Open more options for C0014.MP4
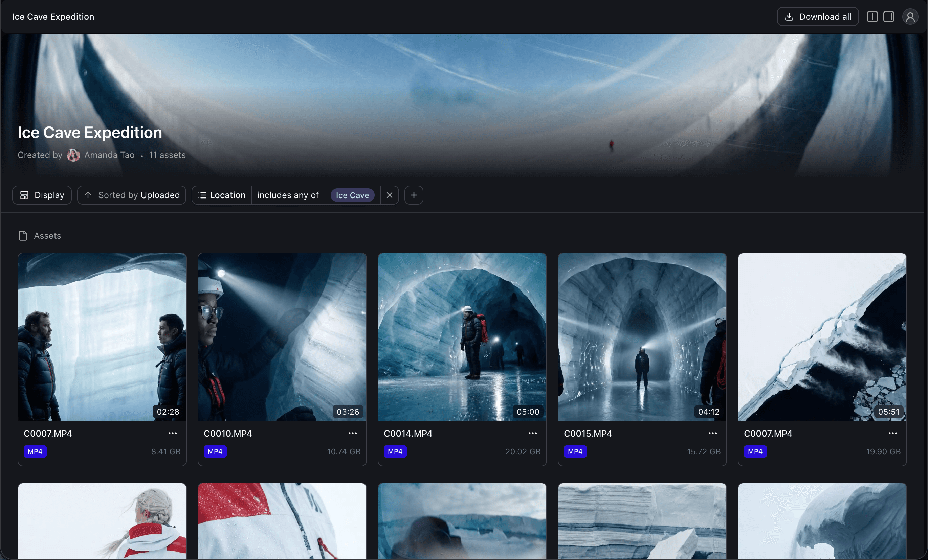 pyautogui.click(x=532, y=433)
